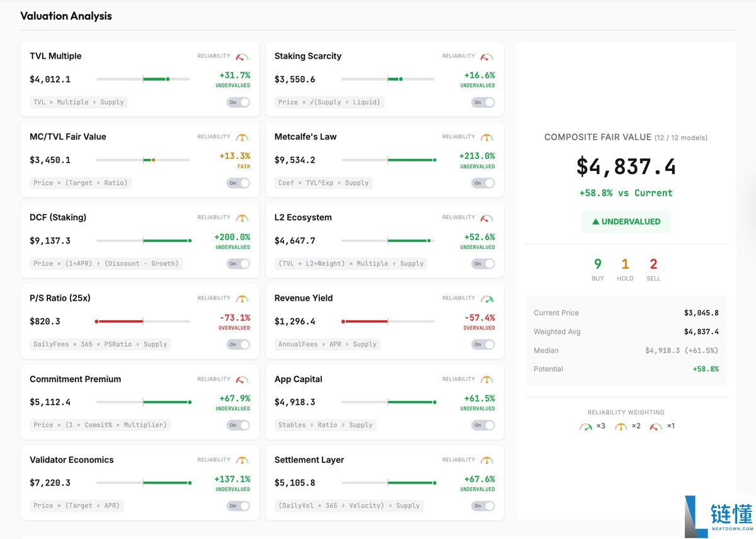Viewport: 756px width, 539px height.
Task: Select the amber reliability gauge on MC/TVL Fair Value
Action: click(x=242, y=137)
